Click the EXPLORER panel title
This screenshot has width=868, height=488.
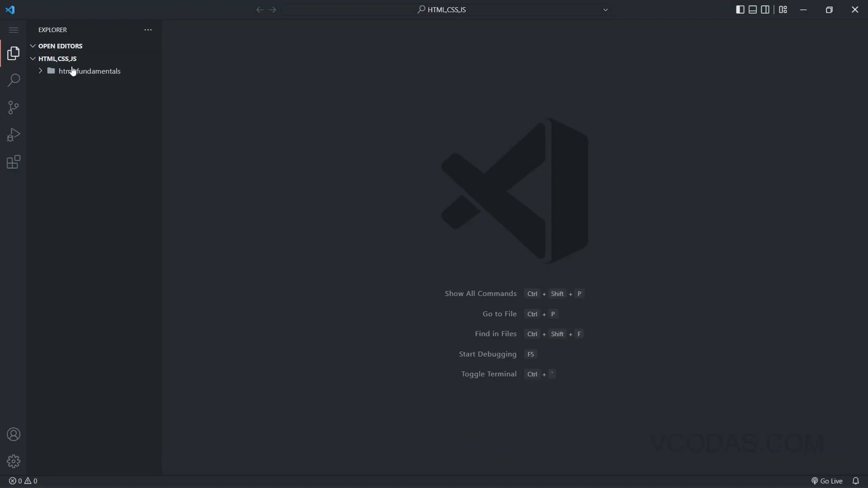[x=52, y=30]
